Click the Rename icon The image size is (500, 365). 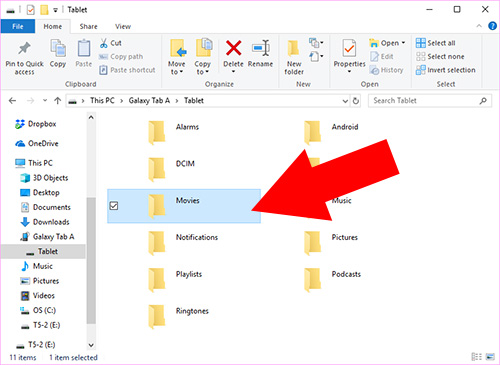(260, 48)
